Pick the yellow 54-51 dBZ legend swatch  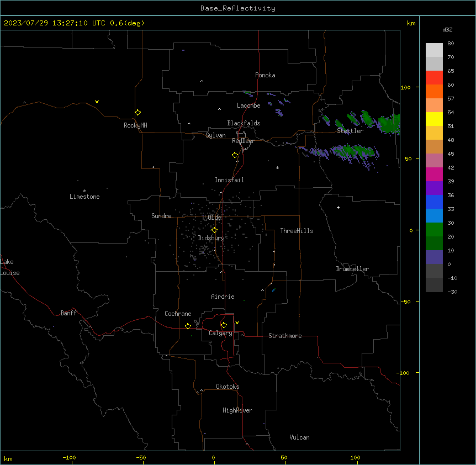[434, 119]
